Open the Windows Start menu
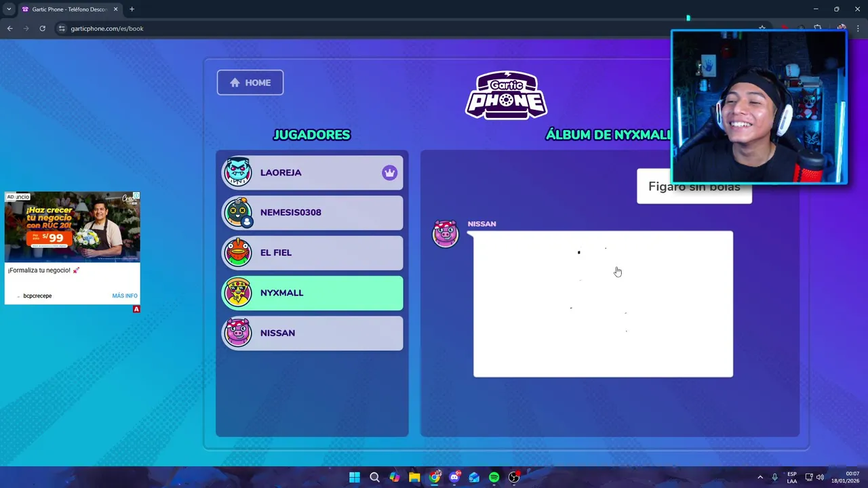The height and width of the screenshot is (488, 868). click(355, 477)
